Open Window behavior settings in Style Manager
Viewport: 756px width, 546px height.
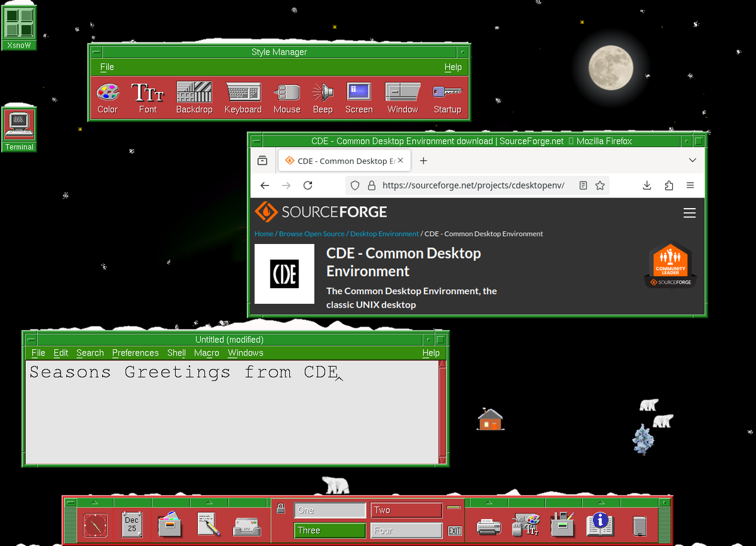(403, 98)
